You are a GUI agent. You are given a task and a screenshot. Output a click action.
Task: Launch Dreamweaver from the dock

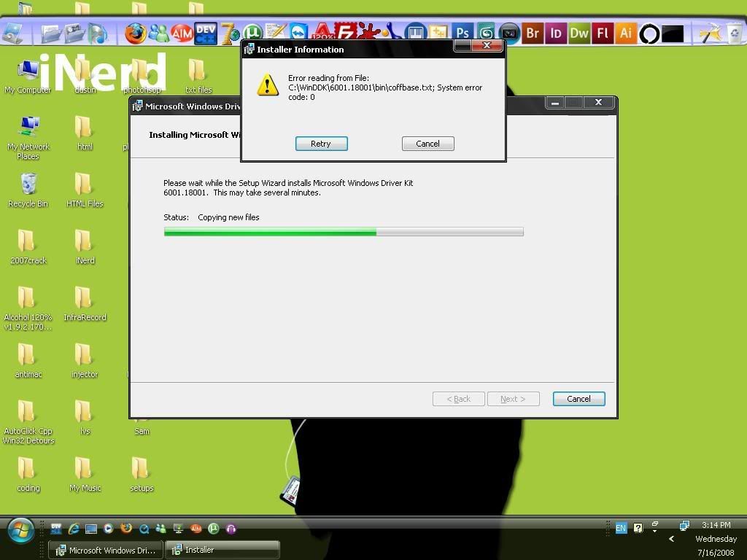click(579, 33)
